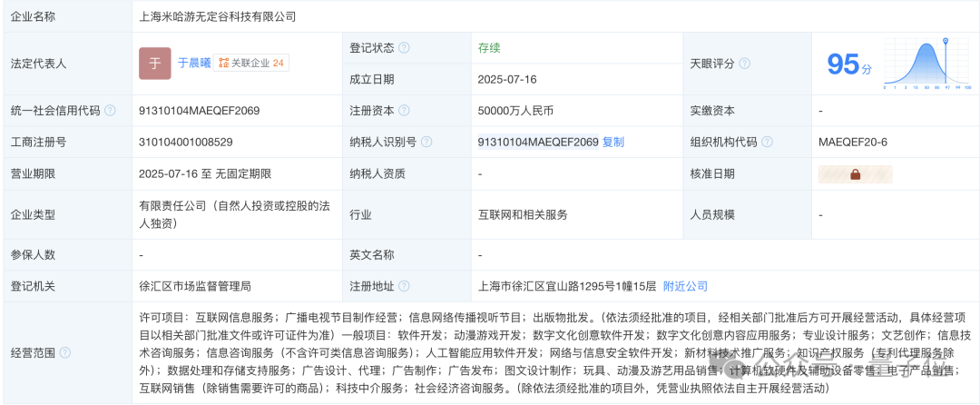Open the 于 legal representative avatar

155,64
